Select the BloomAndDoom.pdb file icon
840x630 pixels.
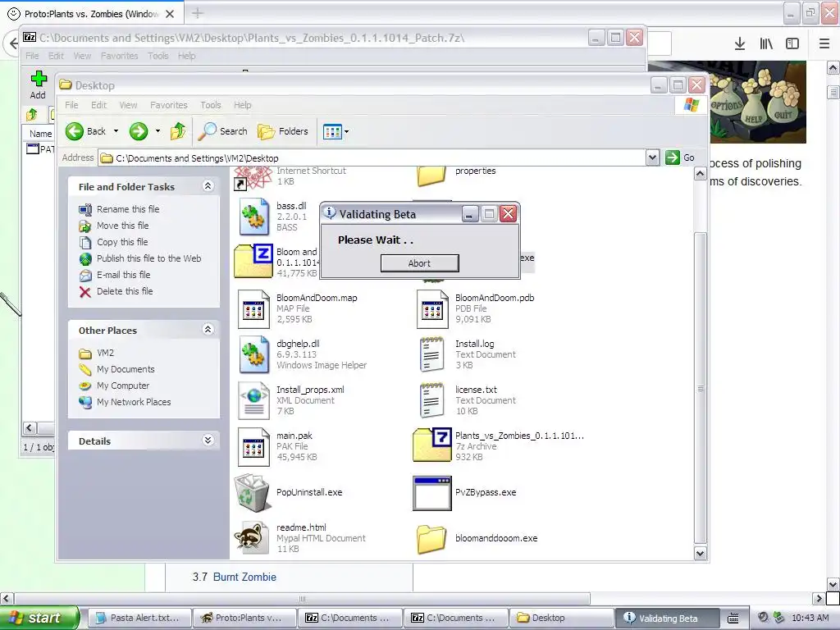[x=432, y=308]
